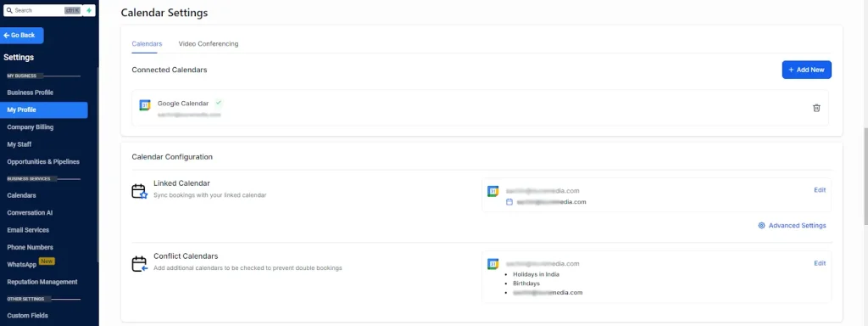Open Reputation Management settings

(42, 282)
